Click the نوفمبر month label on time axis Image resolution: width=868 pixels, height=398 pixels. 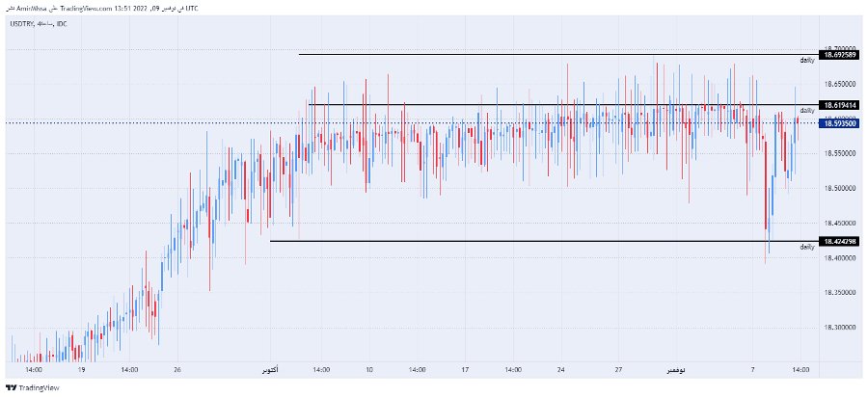tap(676, 370)
